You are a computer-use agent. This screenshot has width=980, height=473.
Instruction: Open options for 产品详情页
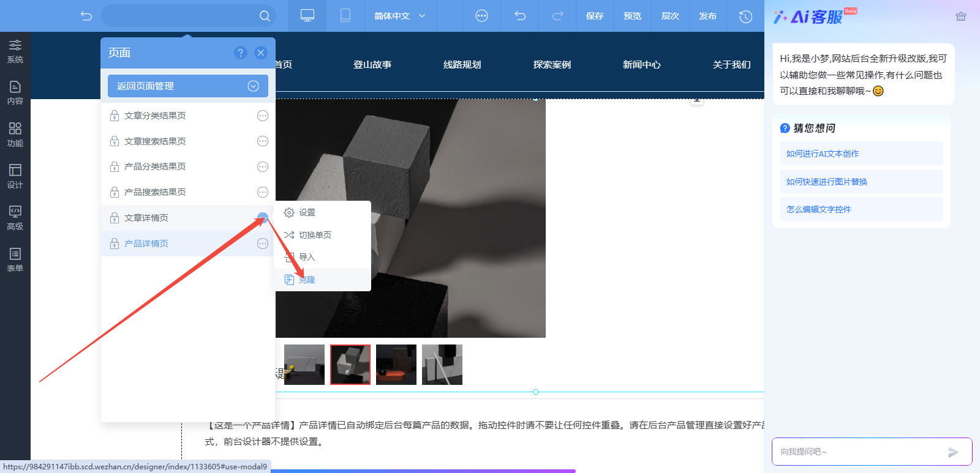(x=263, y=244)
